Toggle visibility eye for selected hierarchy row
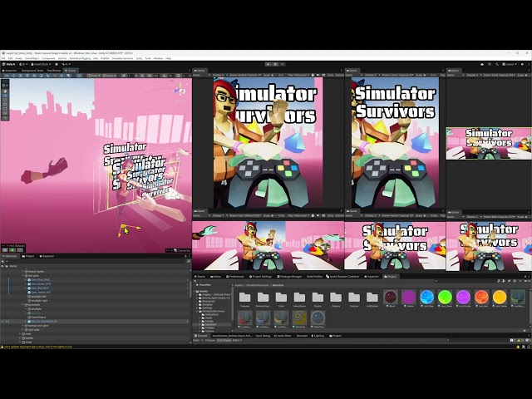 point(2,322)
